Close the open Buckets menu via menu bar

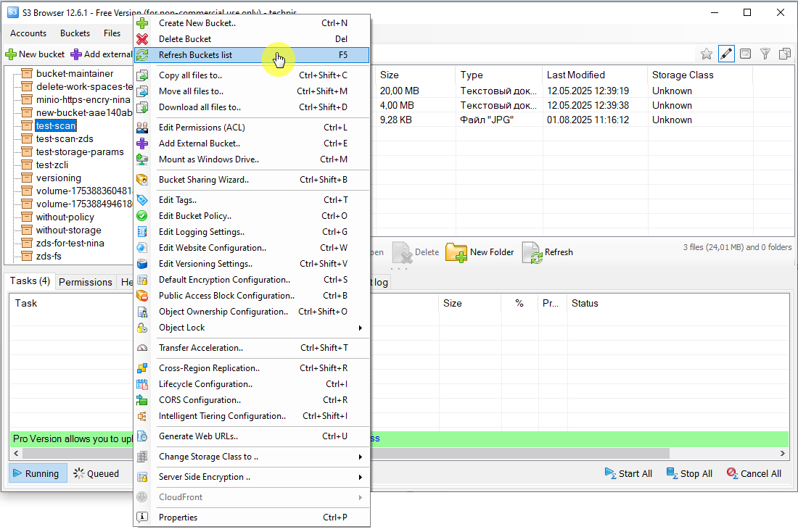tap(75, 33)
